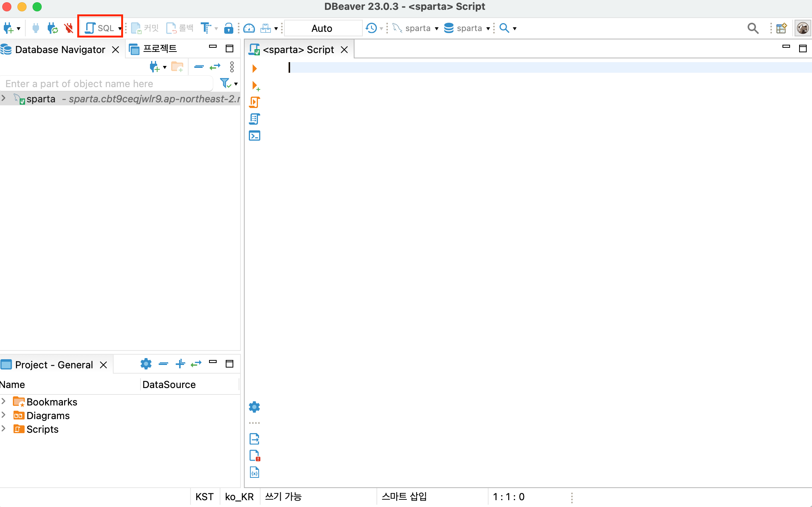Image resolution: width=812 pixels, height=507 pixels.
Task: Click the Explain execution plan icon
Action: tap(255, 119)
